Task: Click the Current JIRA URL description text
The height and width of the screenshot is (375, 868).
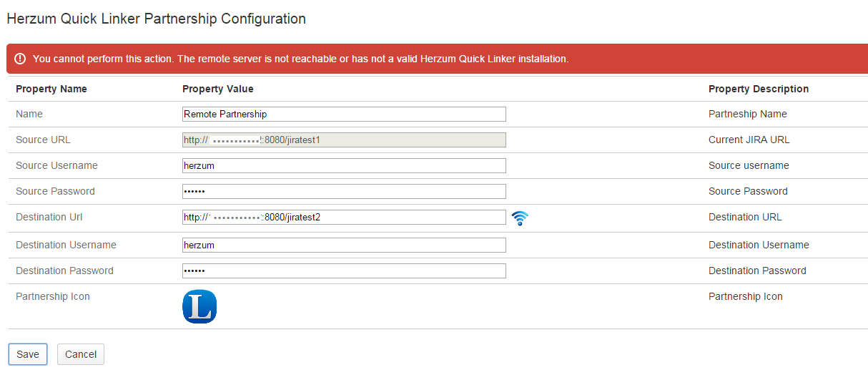Action: coord(749,140)
